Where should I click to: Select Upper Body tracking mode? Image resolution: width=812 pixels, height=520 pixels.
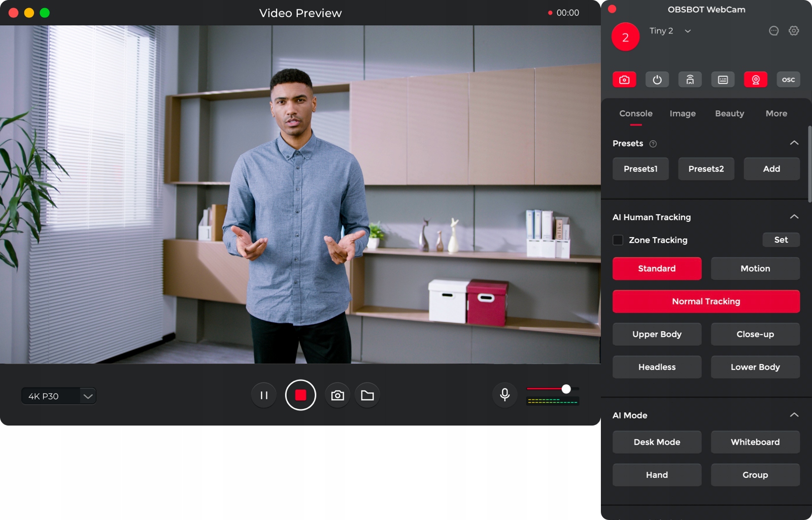point(657,334)
